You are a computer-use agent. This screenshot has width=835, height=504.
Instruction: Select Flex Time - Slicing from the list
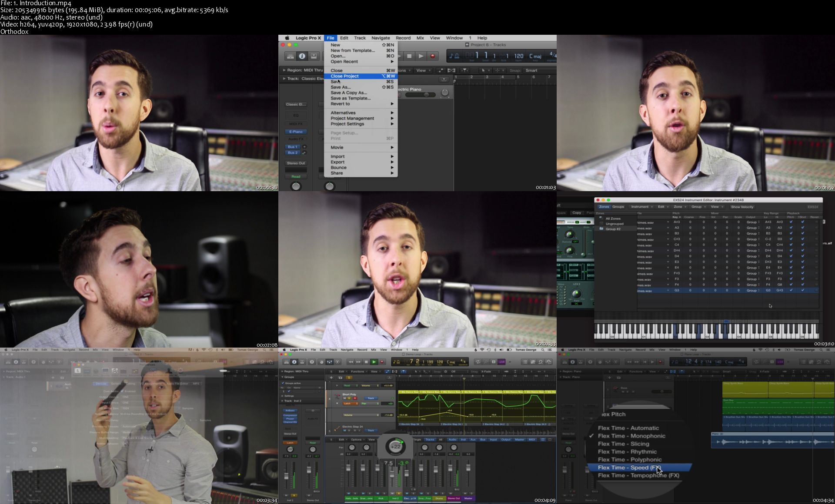(623, 444)
